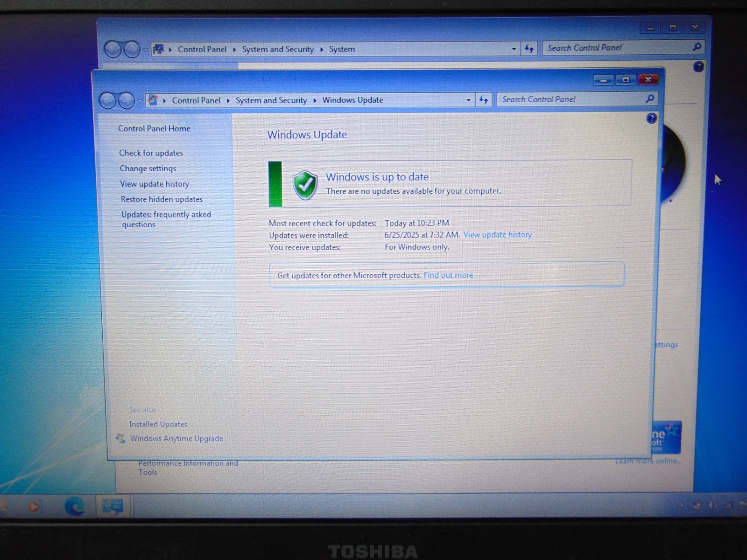
Task: Minimize the Windows Update window
Action: coord(603,80)
